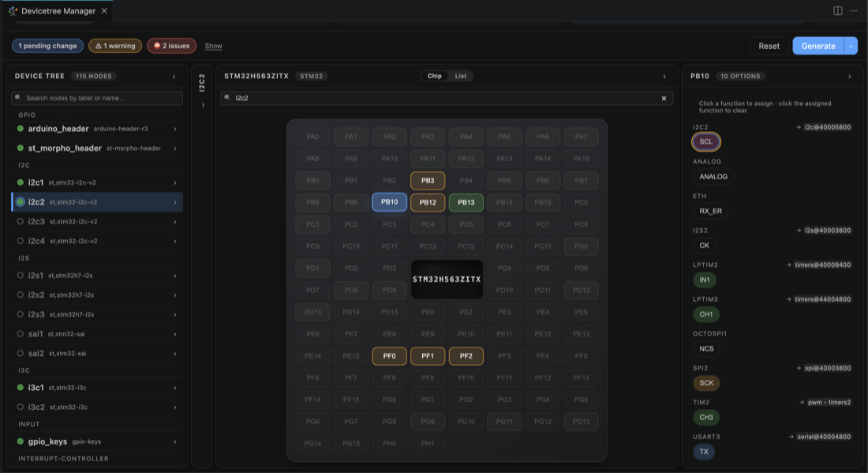Switch to List view tab

click(x=461, y=76)
